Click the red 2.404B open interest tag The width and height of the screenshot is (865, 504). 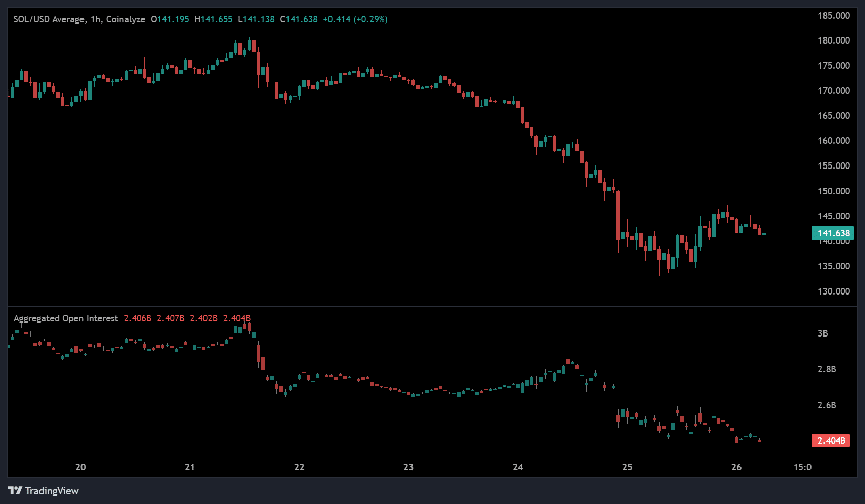pyautogui.click(x=831, y=441)
